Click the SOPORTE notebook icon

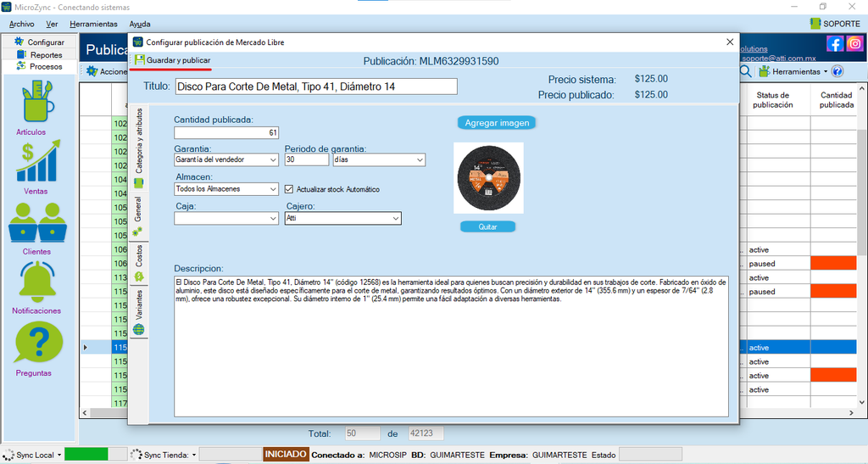[x=815, y=23]
